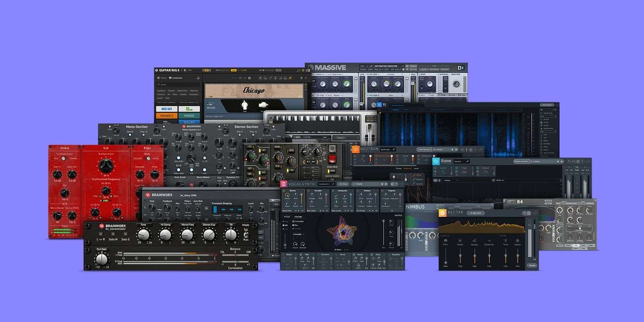Image resolution: width=644 pixels, height=322 pixels.
Task: Click the orange Nectar logo icon
Action: pos(443,213)
